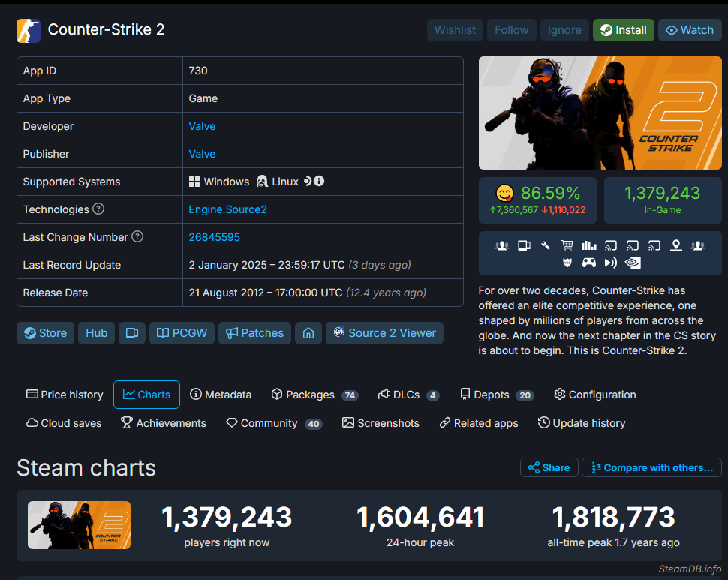Click the in-app purchases shopping cart icon

(567, 245)
